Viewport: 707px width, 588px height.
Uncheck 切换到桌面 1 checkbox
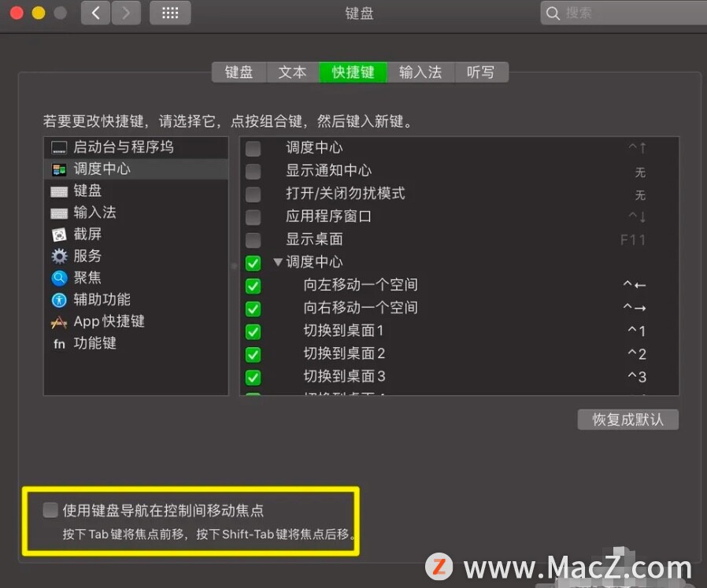coord(253,332)
